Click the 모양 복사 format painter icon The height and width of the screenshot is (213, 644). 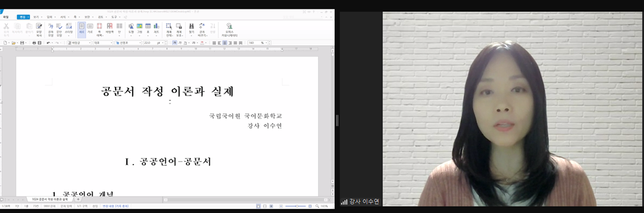38,30
